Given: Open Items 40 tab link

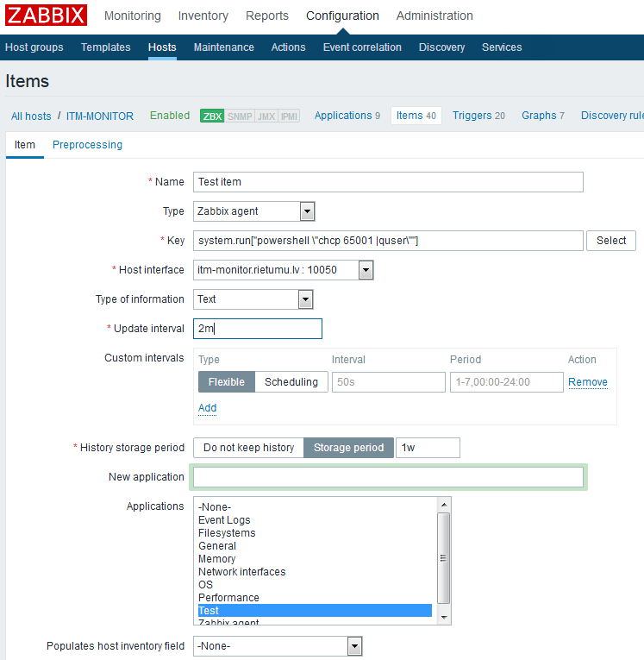Looking at the screenshot, I should pyautogui.click(x=416, y=116).
